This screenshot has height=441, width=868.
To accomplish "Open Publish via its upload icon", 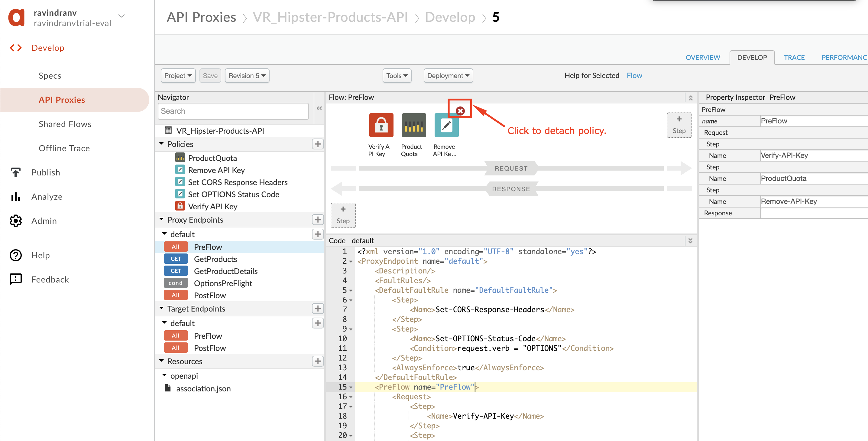I will tap(15, 172).
